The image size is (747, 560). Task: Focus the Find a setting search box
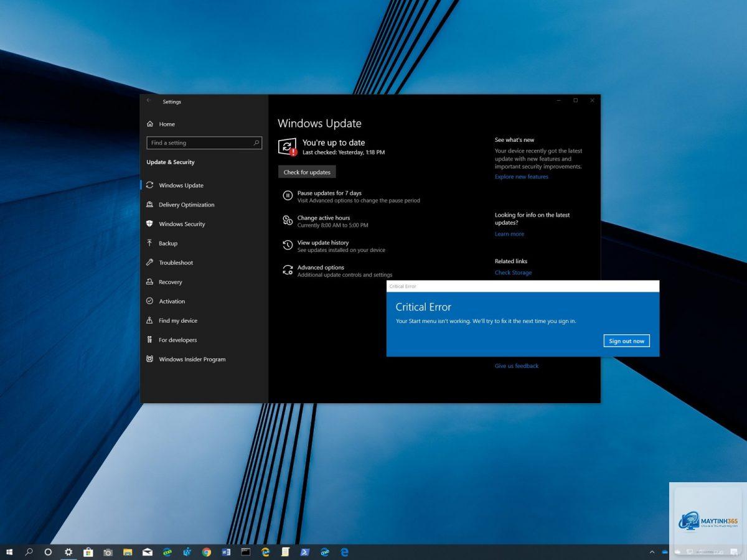tap(204, 143)
